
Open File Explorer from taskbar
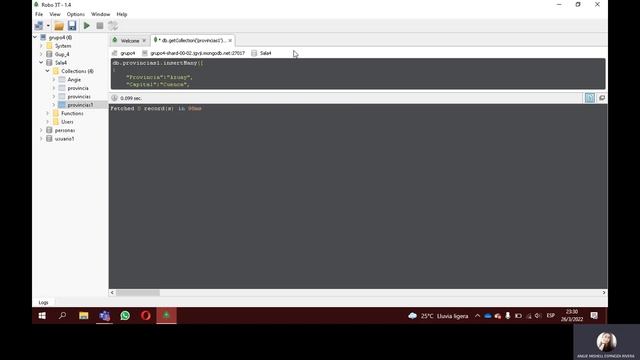[84, 316]
